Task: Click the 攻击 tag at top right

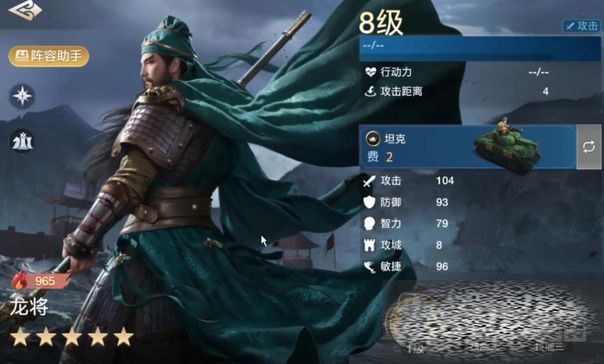Action: point(582,26)
